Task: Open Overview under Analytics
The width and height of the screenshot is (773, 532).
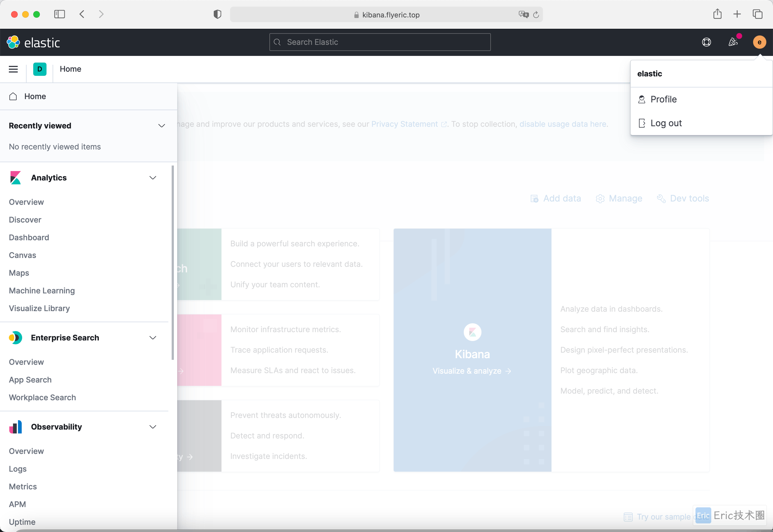Action: point(26,202)
